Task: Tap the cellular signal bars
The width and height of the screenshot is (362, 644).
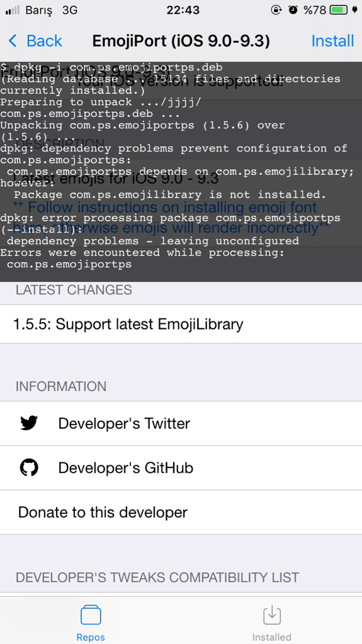Action: 13,10
